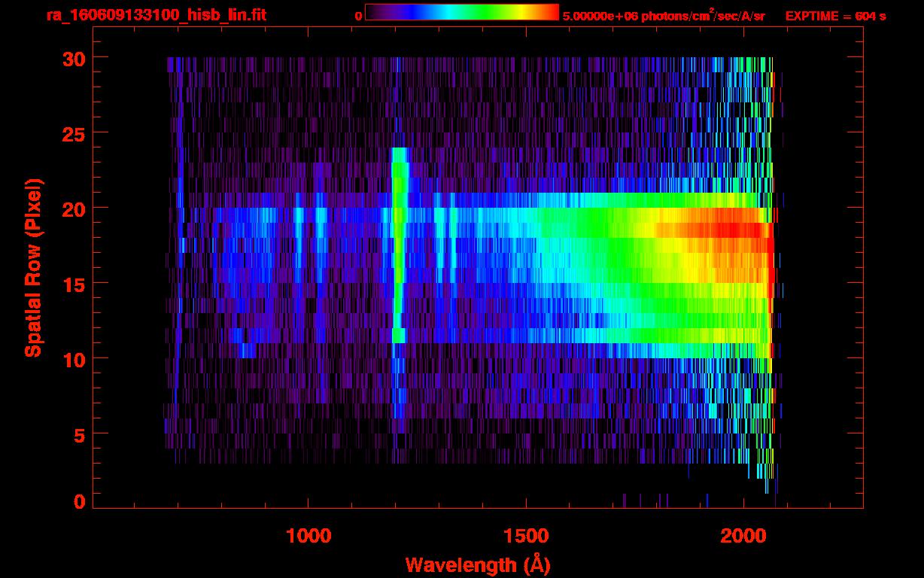Click the Spatial Row (Pixel) axis label
Screen dimensions: 924x578
point(33,267)
